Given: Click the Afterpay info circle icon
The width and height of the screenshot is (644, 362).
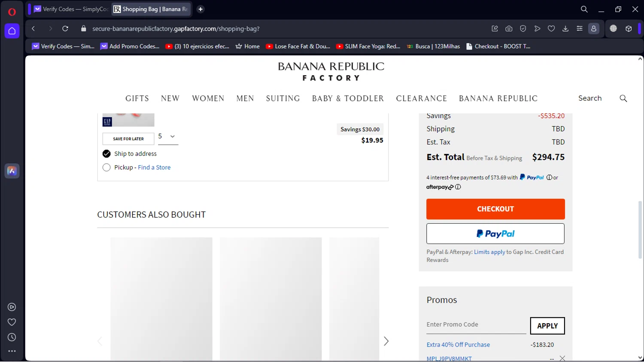Looking at the screenshot, I should click(458, 187).
